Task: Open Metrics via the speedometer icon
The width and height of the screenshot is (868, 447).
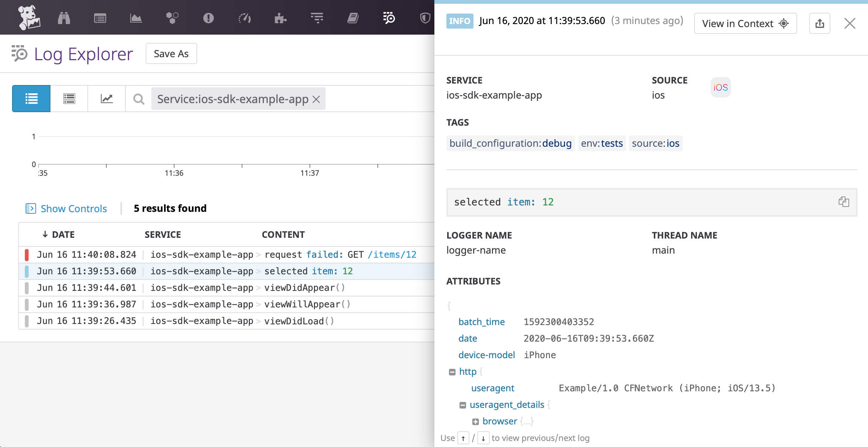Action: tap(245, 17)
